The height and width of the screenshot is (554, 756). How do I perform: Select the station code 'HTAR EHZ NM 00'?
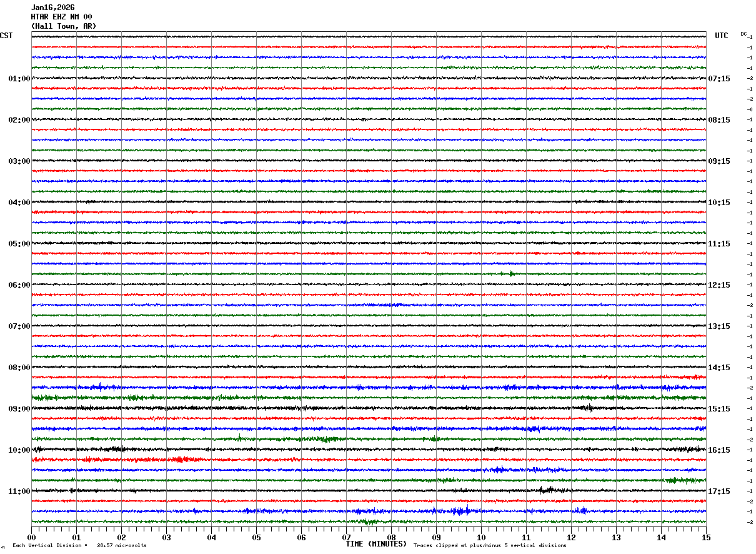coord(61,17)
